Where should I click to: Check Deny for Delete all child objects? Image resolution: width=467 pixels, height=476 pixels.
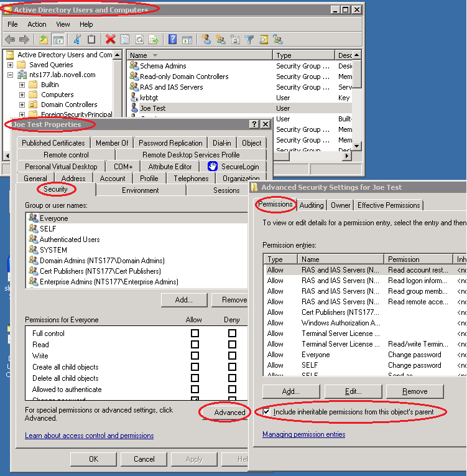tap(232, 378)
